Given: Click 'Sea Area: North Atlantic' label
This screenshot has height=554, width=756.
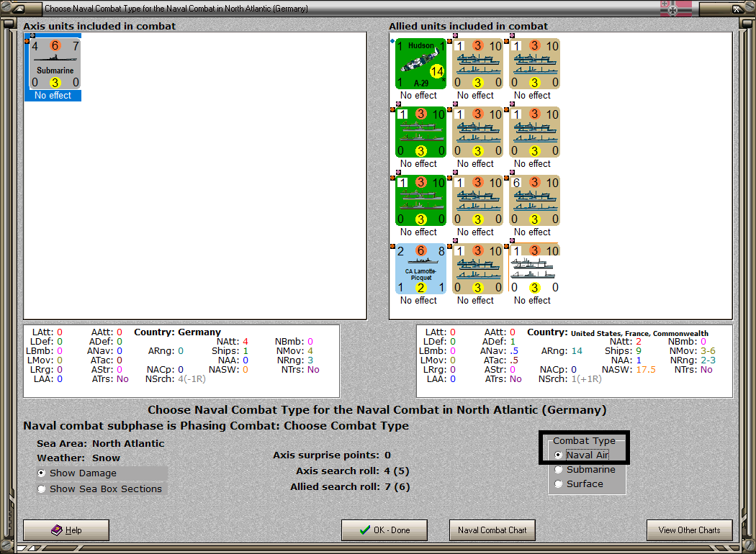Looking at the screenshot, I should pyautogui.click(x=101, y=443).
